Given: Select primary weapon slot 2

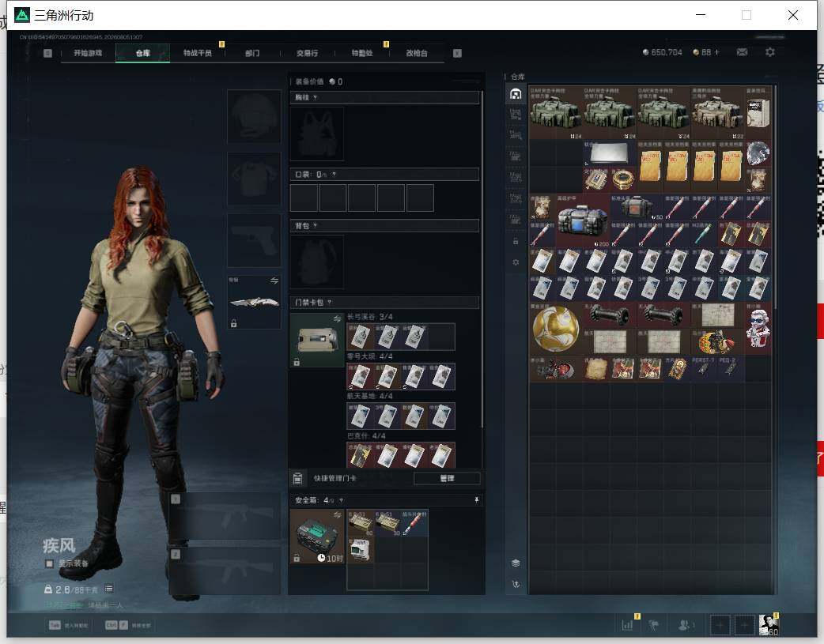Looking at the screenshot, I should click(x=225, y=571).
